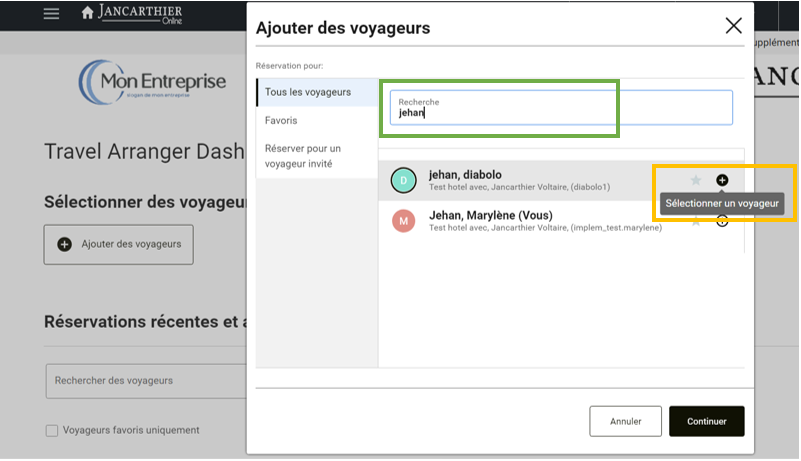
Task: Choose the Jehan, Marylène (Vous) result row
Action: tap(540, 221)
